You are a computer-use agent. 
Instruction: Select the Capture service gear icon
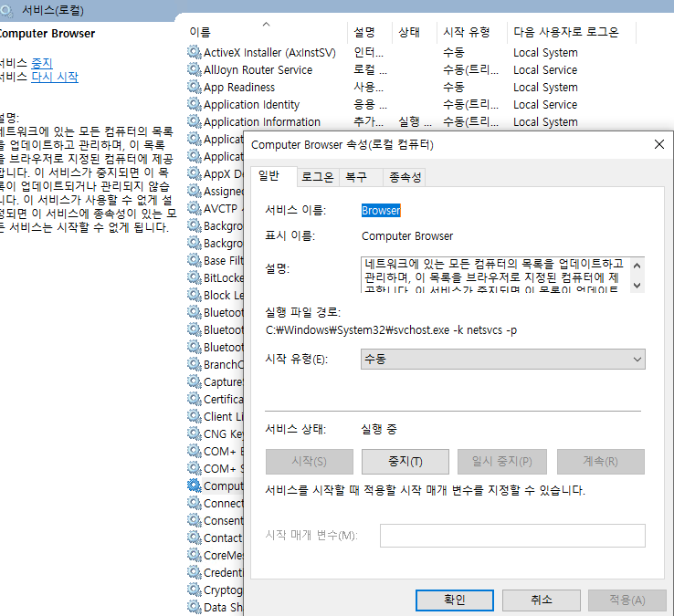(195, 381)
